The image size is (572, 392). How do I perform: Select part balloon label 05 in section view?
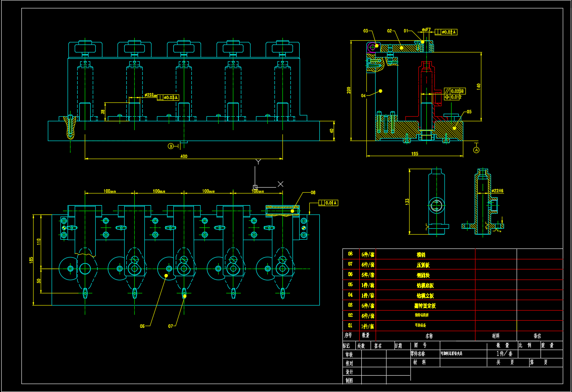[469, 112]
